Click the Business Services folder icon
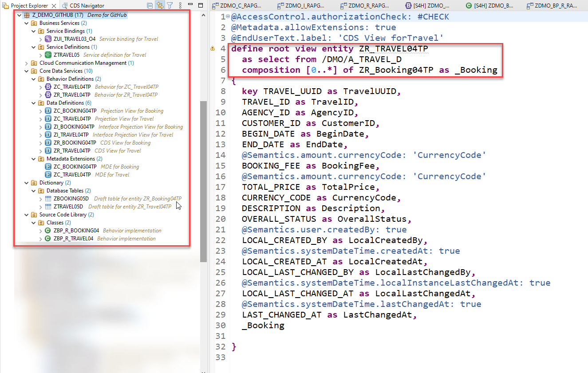The height and width of the screenshot is (373, 588). tap(34, 23)
